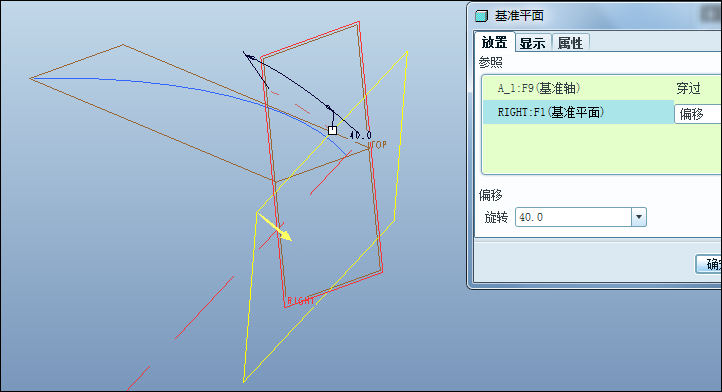Viewport: 722px width, 392px height.
Task: Click the 基准平面 dialog title icon
Action: click(x=481, y=16)
